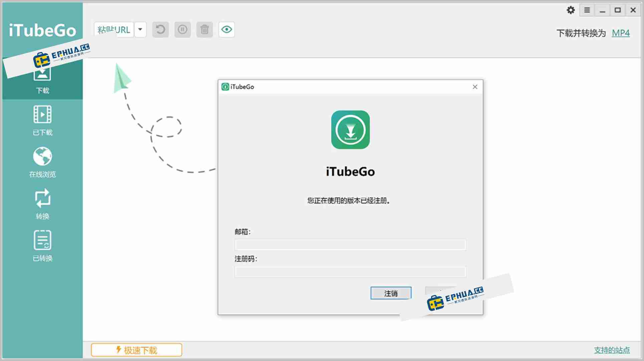Open the 在线浏览 globe section
Viewport: 644px width, 361px height.
(x=42, y=162)
